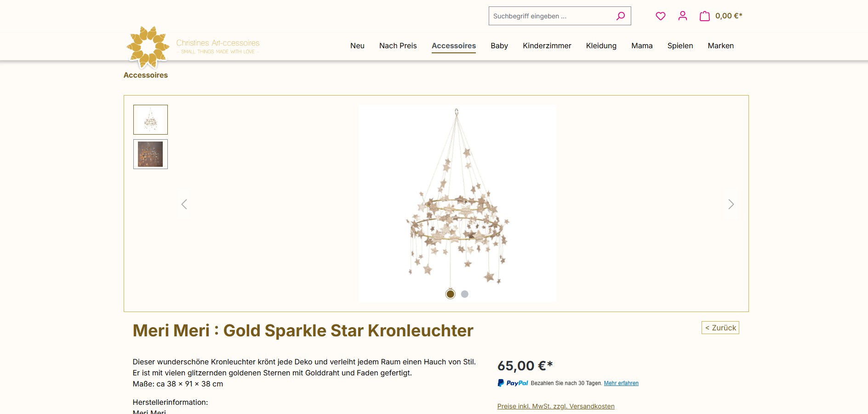Open the Kinderzimmer menu category
Screen dimensions: 868x414
(x=547, y=46)
